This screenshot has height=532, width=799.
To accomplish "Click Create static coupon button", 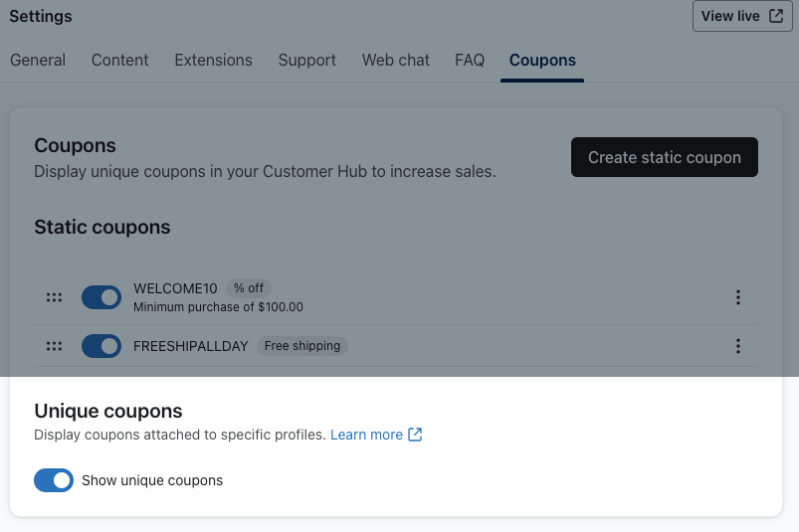I will tap(664, 157).
